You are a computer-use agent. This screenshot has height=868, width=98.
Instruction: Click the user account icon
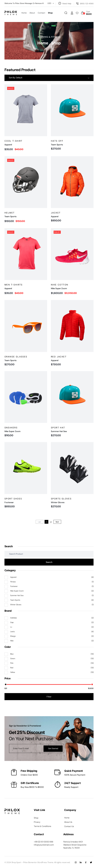(x=72, y=13)
